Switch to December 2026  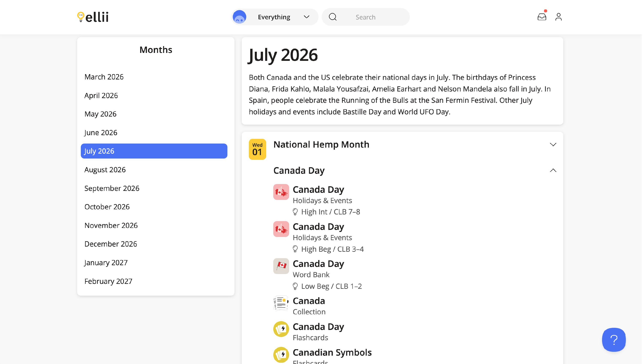tap(111, 244)
